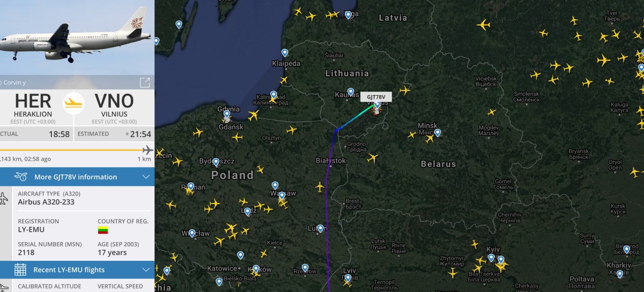The width and height of the screenshot is (644, 292).
Task: Click the Lublin airport marker
Action: click(320, 229)
